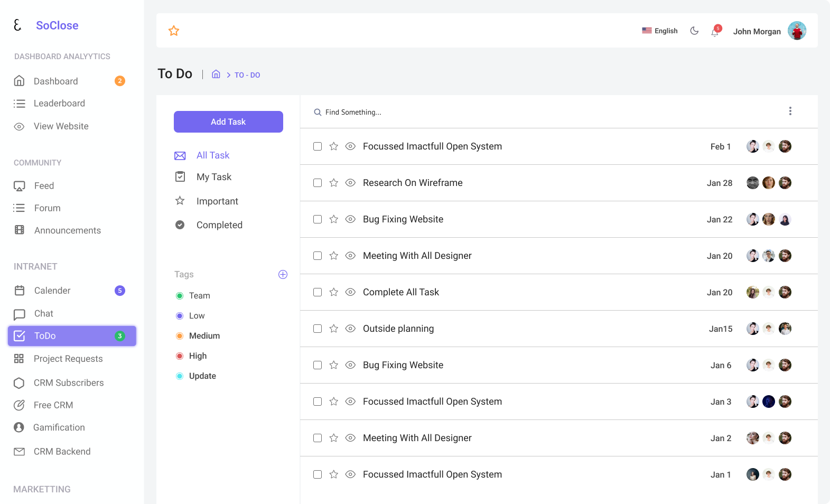
Task: Click the orange Medium tag
Action: pyautogui.click(x=198, y=336)
